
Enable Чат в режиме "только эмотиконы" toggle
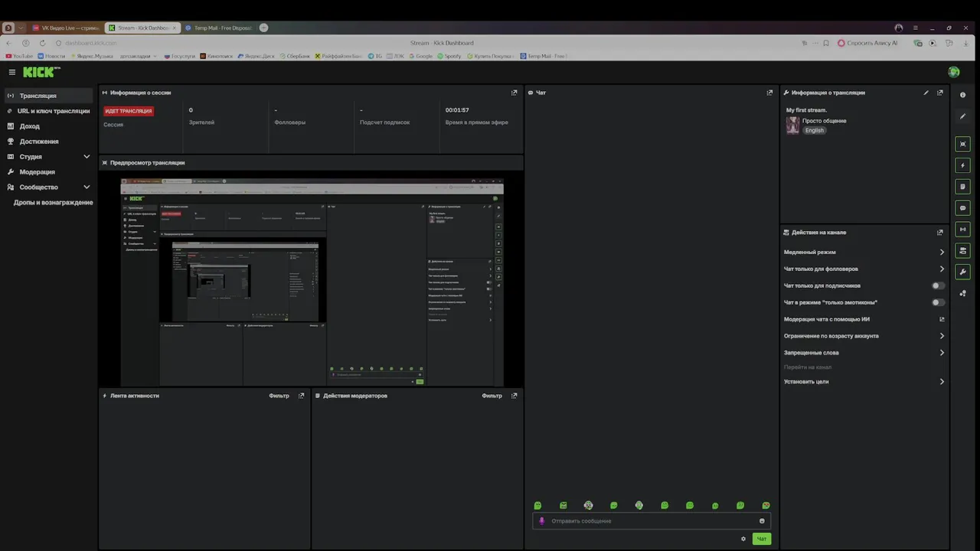coord(938,302)
